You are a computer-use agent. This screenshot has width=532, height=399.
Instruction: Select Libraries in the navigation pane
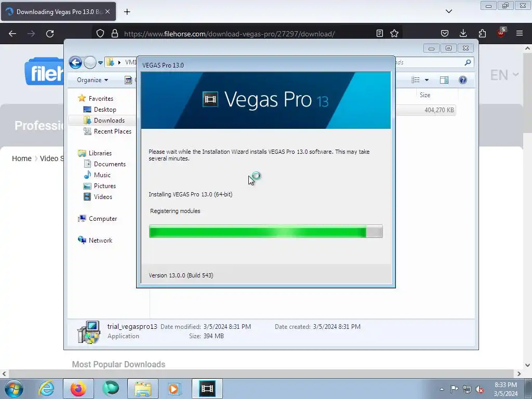point(100,153)
